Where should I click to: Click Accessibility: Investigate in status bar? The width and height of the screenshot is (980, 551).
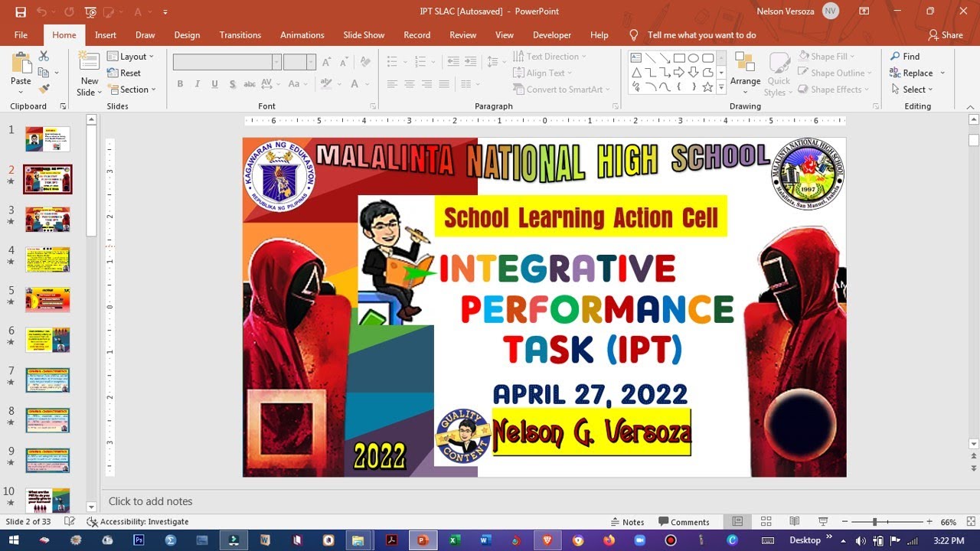(x=138, y=522)
